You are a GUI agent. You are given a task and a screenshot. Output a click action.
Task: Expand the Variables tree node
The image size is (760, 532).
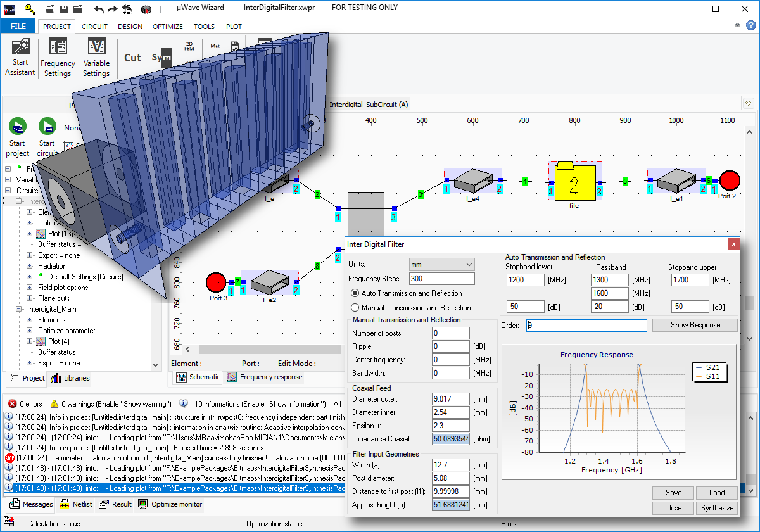(8, 180)
